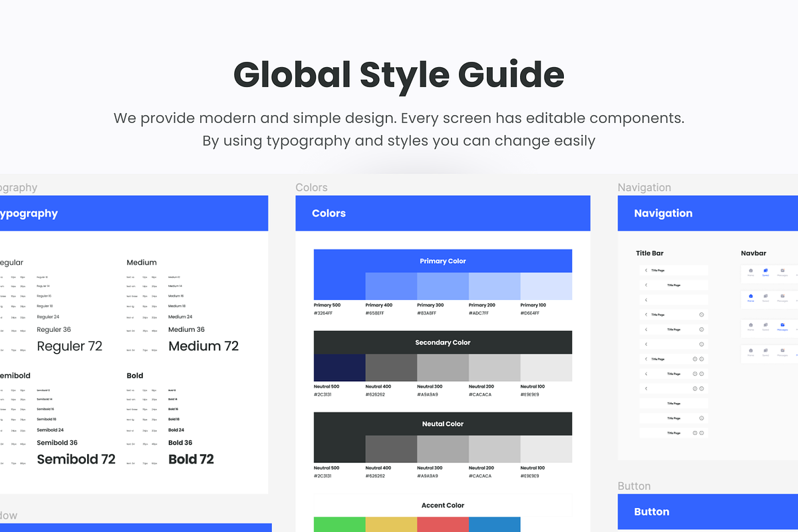The image size is (798, 532).
Task: Click the Navbar section heading
Action: point(753,253)
